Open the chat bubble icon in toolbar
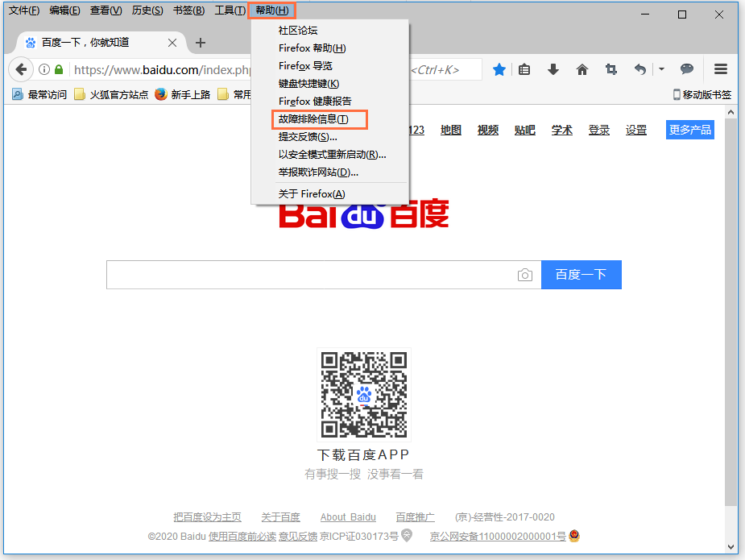Image resolution: width=745 pixels, height=560 pixels. (x=687, y=69)
